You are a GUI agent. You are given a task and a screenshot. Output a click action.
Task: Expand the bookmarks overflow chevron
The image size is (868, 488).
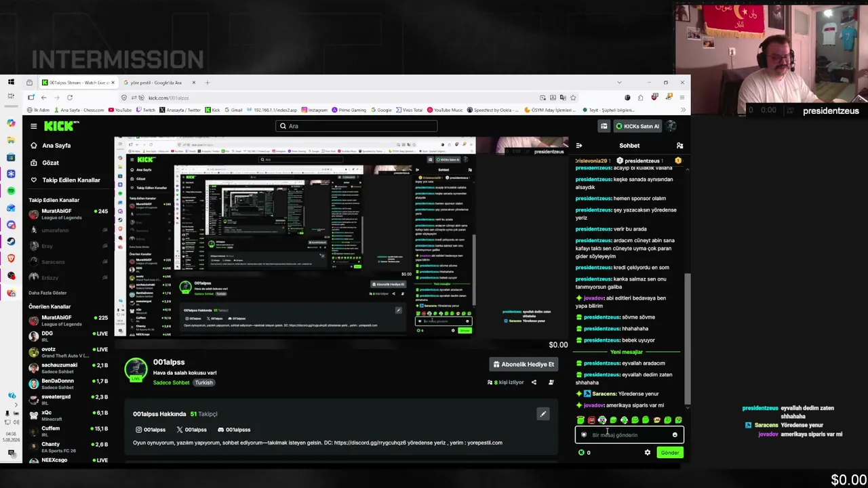(683, 110)
